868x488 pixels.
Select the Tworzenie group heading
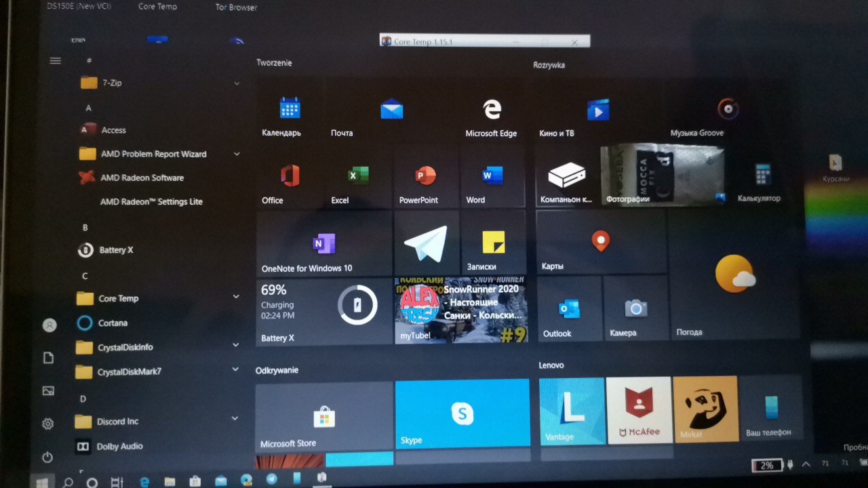tap(275, 62)
